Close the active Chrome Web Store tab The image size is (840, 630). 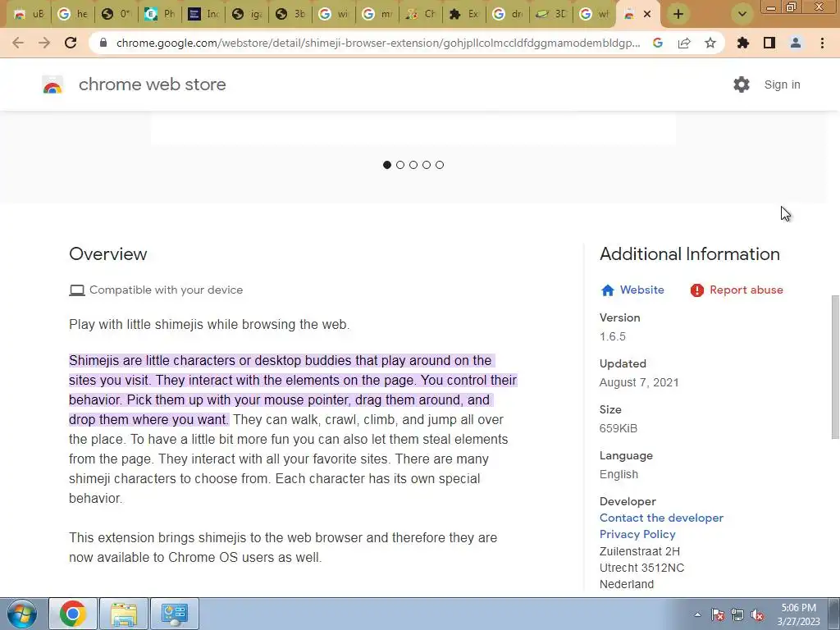647,15
